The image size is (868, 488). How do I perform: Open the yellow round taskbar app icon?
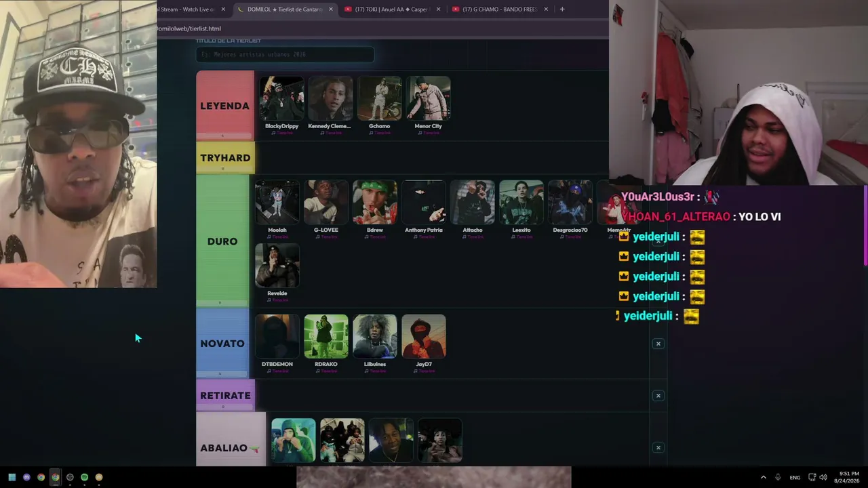(99, 477)
